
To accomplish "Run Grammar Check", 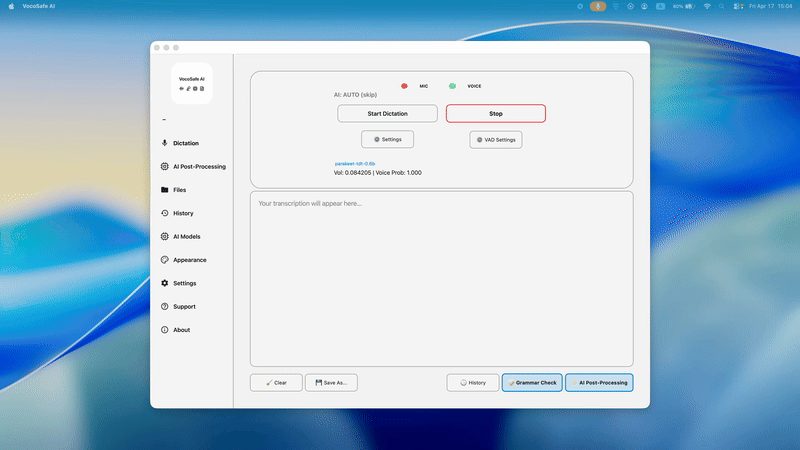I will coord(532,383).
